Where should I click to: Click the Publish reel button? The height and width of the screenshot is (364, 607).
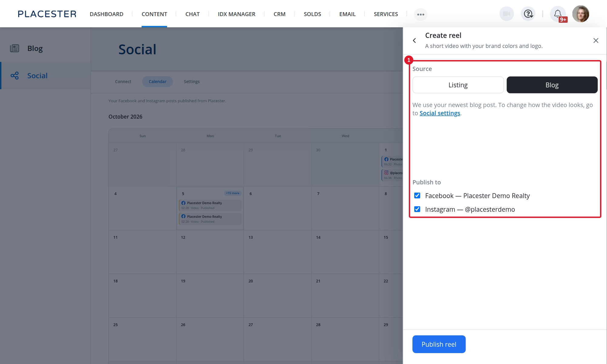[x=439, y=344]
